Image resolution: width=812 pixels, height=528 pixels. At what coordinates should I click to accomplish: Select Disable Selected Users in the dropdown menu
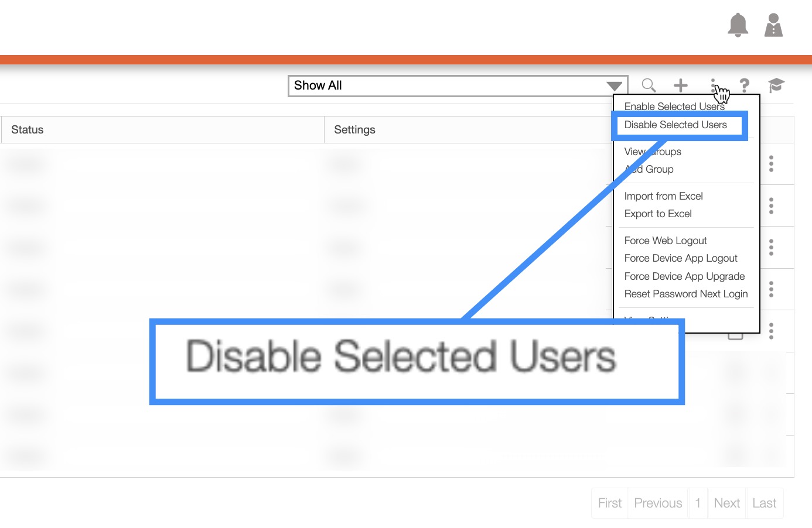coord(675,125)
